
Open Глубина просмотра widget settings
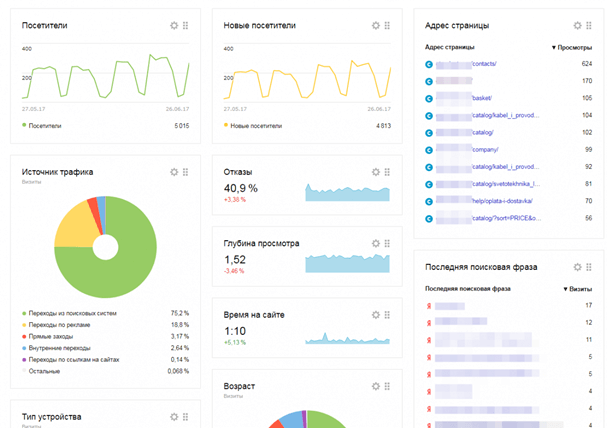(x=376, y=243)
